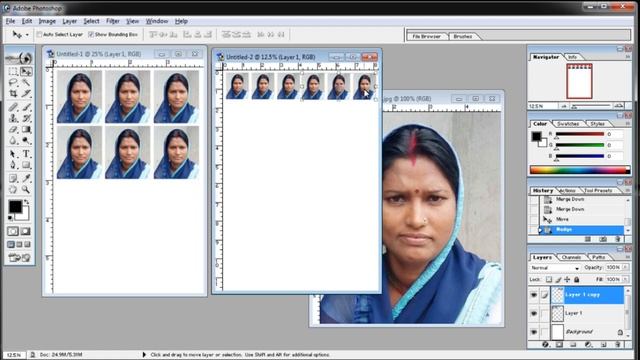Select the Pen tool

coord(13,165)
